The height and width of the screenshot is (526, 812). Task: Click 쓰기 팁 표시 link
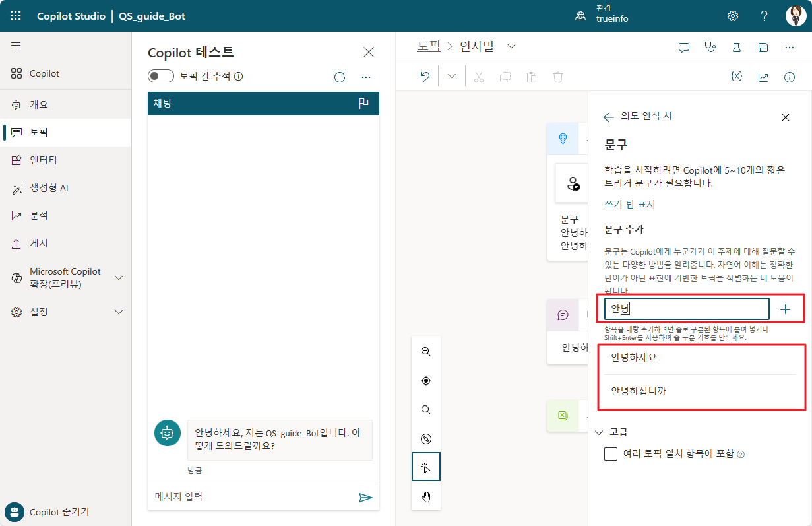click(x=630, y=204)
